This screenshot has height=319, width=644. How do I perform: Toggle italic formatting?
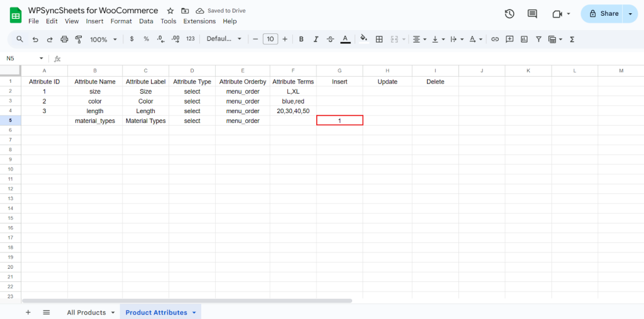click(x=316, y=40)
